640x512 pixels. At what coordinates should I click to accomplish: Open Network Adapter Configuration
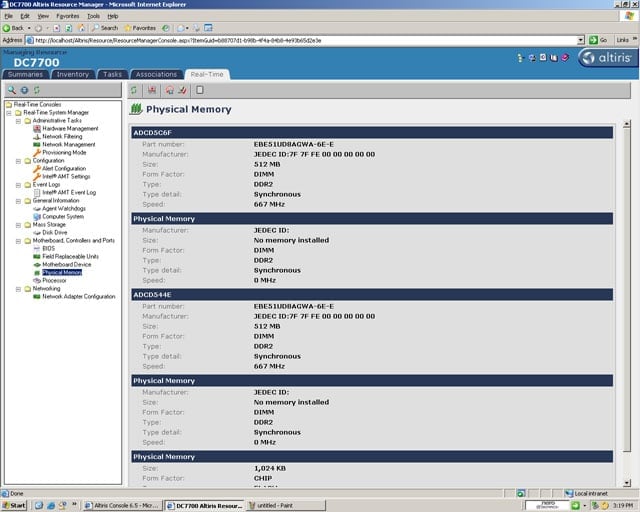tap(79, 297)
